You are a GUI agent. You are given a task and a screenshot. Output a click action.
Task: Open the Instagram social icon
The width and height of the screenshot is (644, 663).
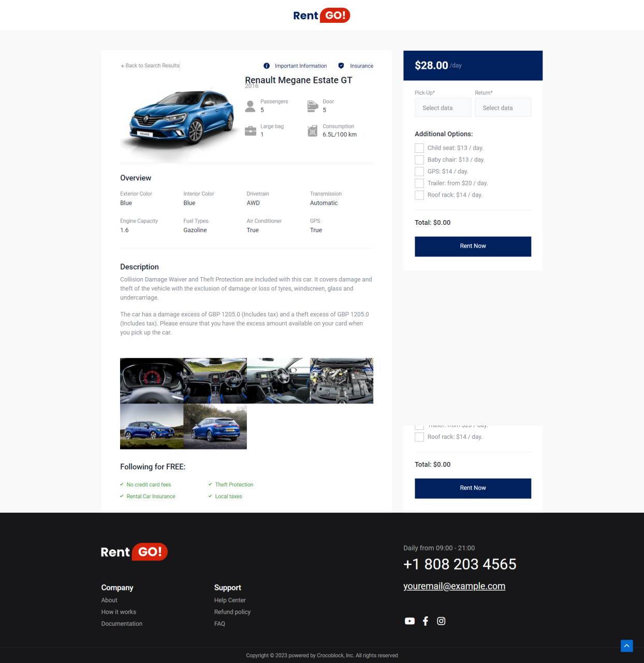[441, 621]
